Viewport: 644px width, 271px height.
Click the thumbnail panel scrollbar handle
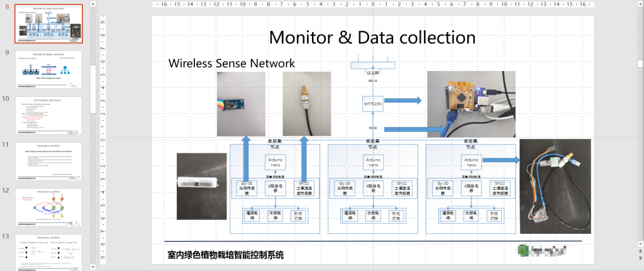pyautogui.click(x=93, y=89)
